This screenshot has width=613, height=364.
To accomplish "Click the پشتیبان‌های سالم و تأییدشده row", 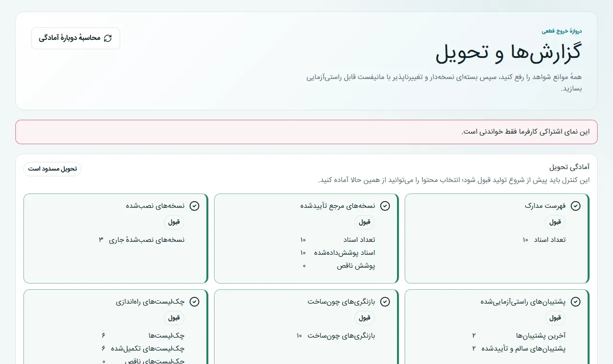I will point(519,348).
